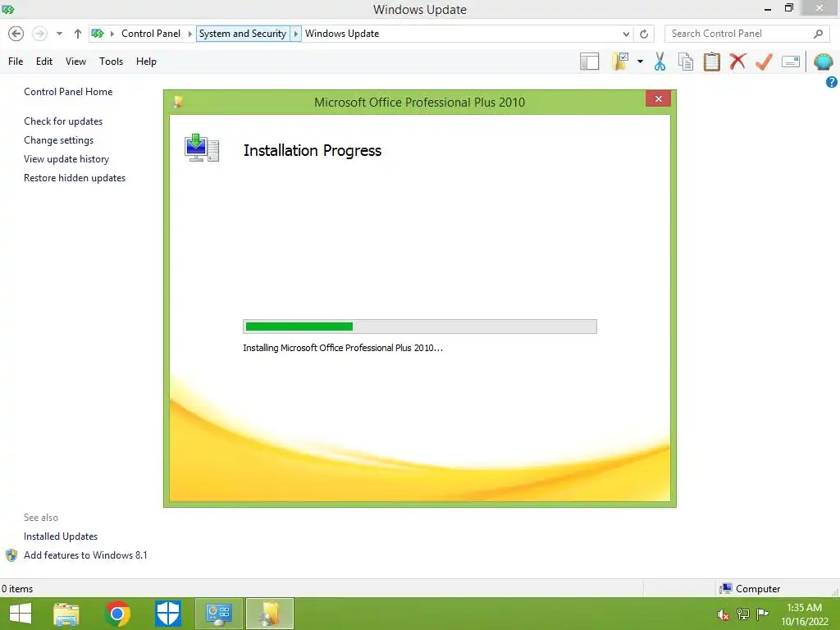Click the Windows Update title bar icon
840x630 pixels.
[7, 9]
